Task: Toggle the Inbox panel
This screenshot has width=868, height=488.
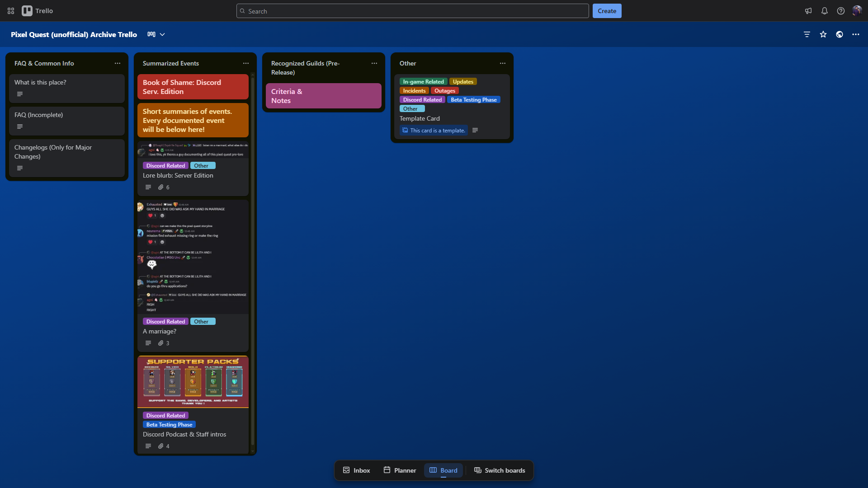Action: (x=356, y=470)
